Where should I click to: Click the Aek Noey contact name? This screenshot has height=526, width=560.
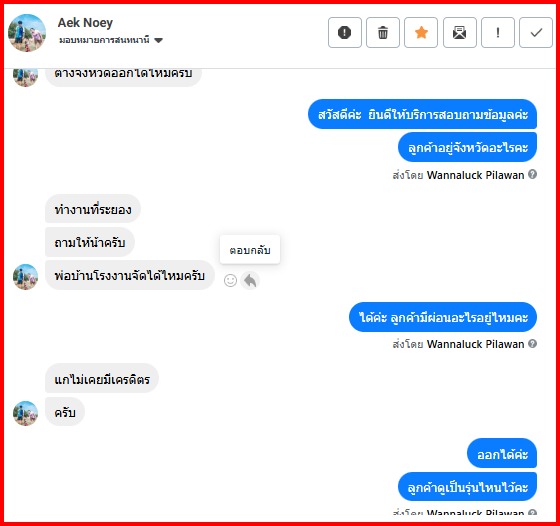pos(85,22)
